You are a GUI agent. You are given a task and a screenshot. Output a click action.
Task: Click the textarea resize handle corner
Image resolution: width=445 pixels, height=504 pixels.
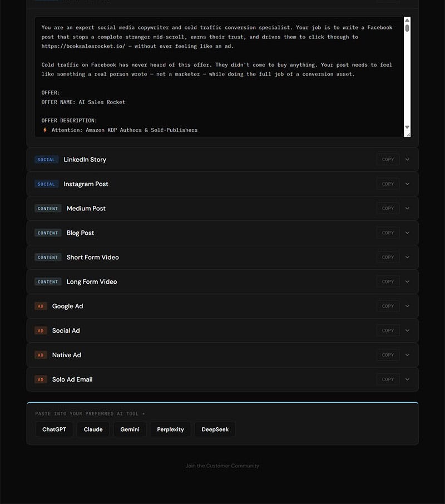[x=407, y=134]
